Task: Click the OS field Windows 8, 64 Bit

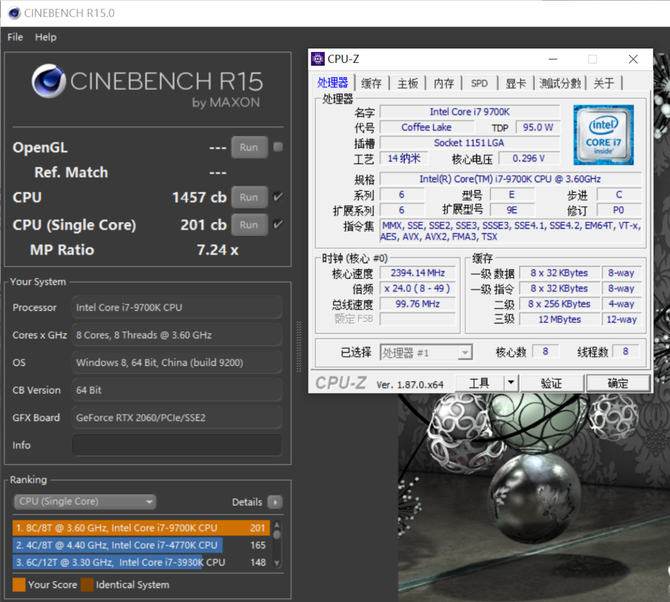Action: (177, 362)
